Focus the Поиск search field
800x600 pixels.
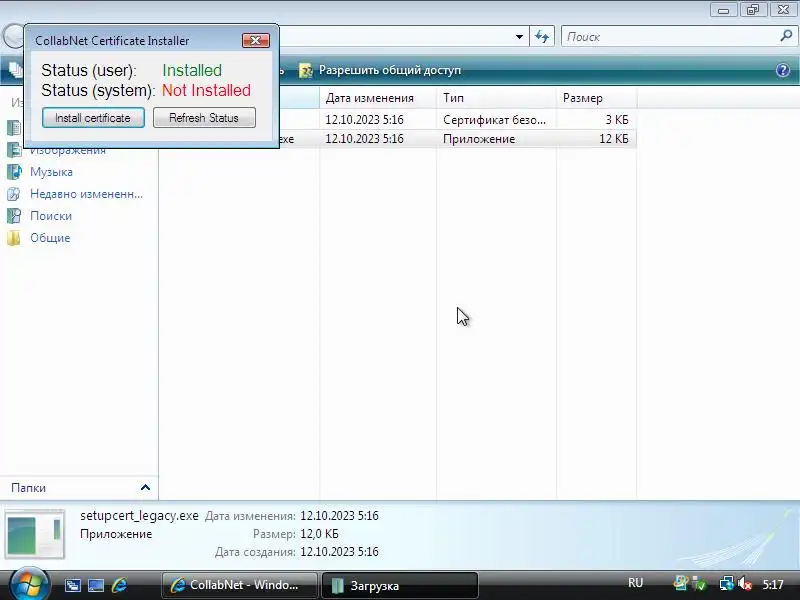point(670,37)
